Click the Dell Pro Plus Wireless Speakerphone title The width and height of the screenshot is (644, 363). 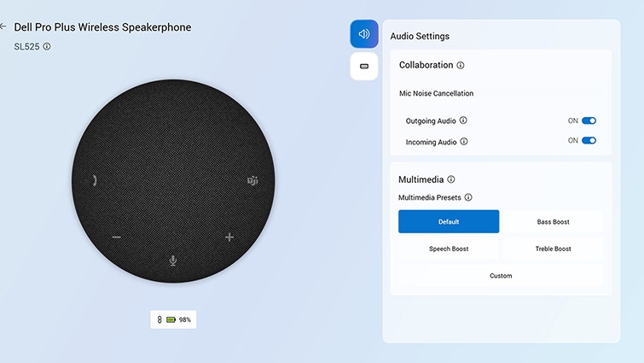coord(102,27)
